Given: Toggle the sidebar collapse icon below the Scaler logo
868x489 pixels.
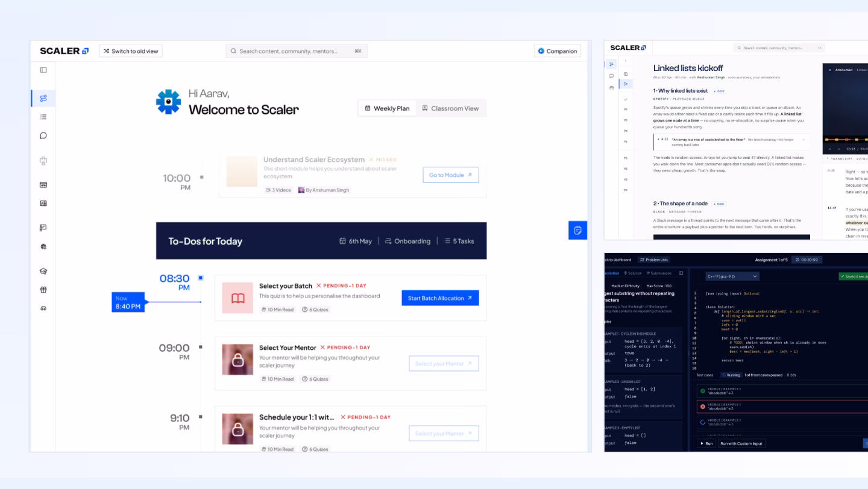Looking at the screenshot, I should tap(43, 70).
